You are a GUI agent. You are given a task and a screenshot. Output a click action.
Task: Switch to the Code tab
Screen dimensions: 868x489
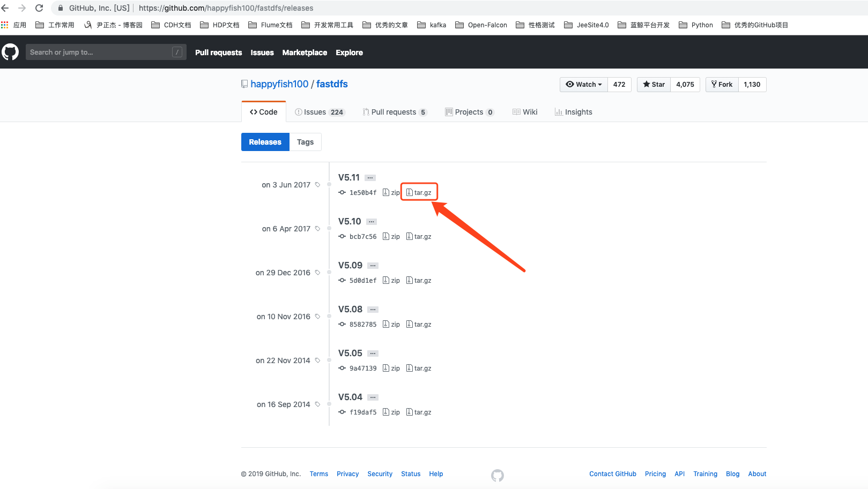coord(264,112)
